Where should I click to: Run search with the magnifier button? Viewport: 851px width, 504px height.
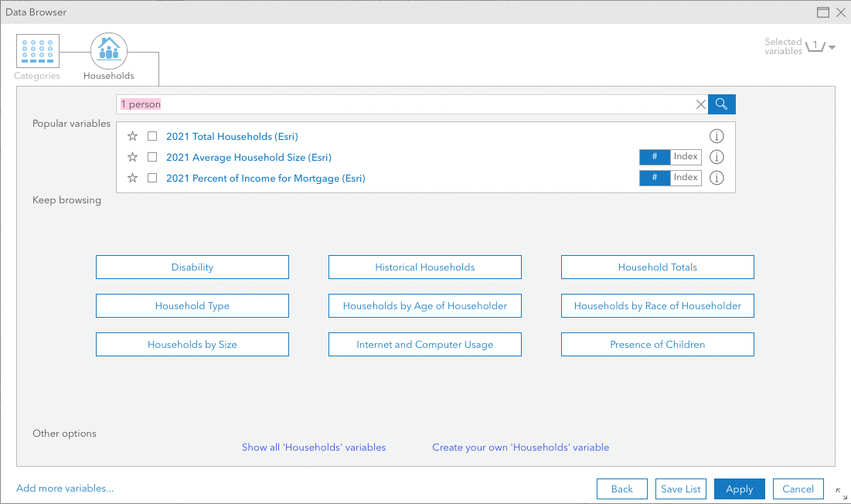[722, 104]
